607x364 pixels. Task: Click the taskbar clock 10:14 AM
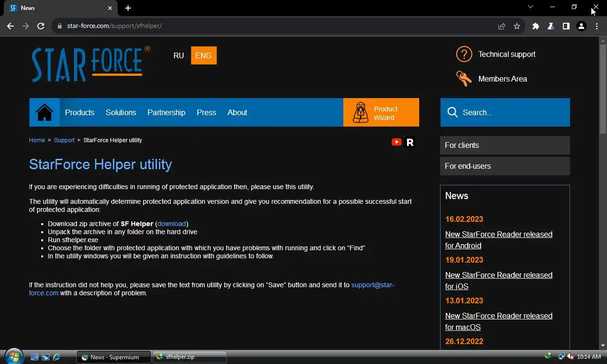click(x=589, y=357)
